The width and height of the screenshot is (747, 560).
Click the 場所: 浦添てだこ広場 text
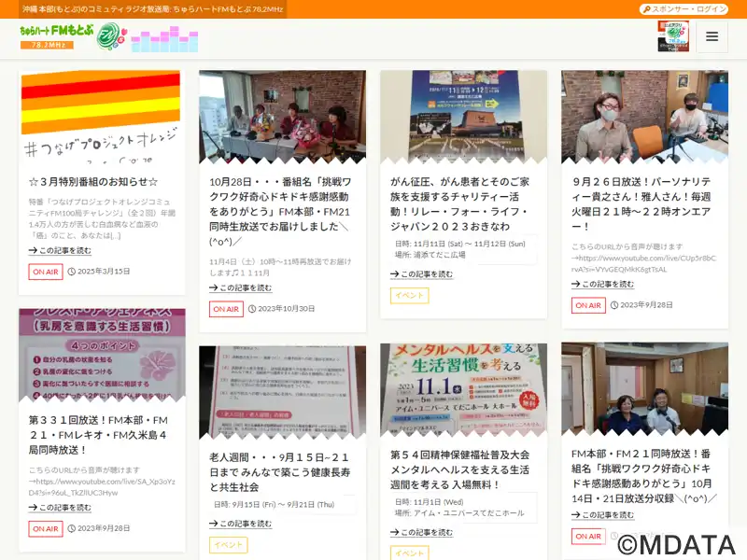tap(430, 255)
